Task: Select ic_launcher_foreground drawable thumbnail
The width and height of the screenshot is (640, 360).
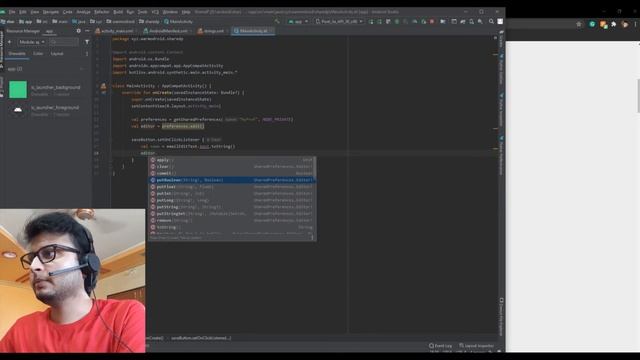Action: [x=18, y=110]
